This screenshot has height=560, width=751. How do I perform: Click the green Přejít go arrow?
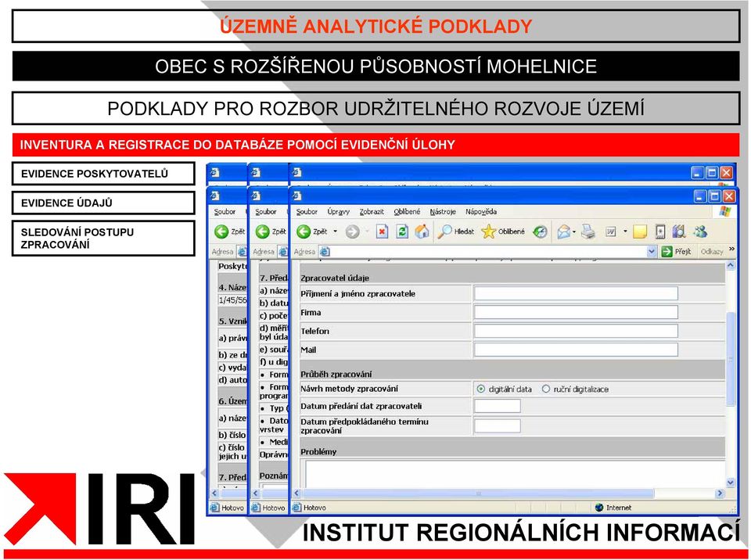pos(667,252)
